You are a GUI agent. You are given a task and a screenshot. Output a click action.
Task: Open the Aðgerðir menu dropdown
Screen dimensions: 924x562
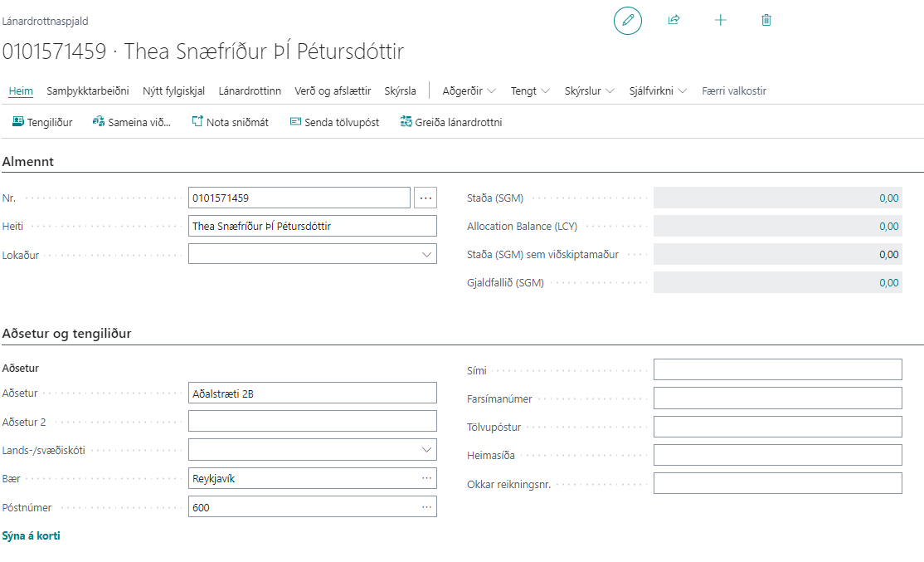click(x=469, y=90)
